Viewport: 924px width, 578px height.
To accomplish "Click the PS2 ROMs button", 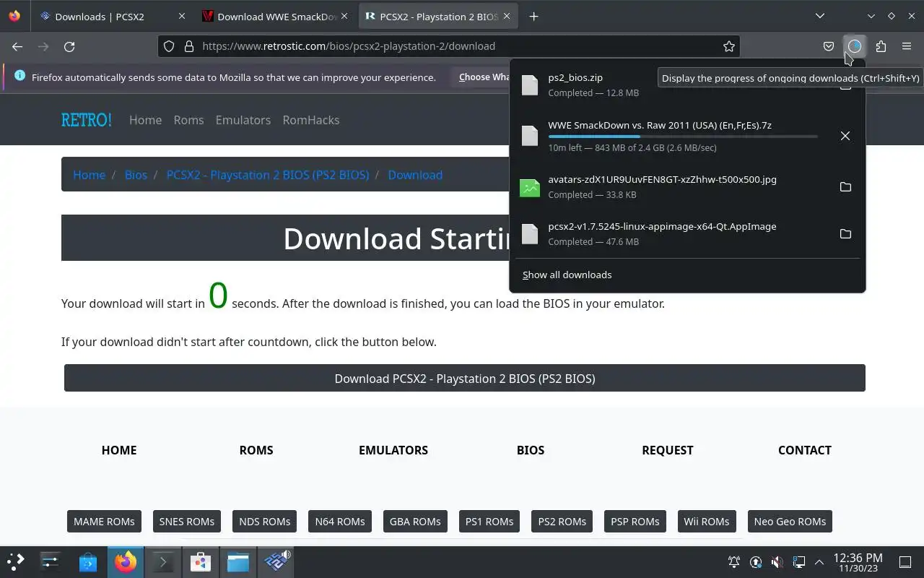I will click(562, 522).
